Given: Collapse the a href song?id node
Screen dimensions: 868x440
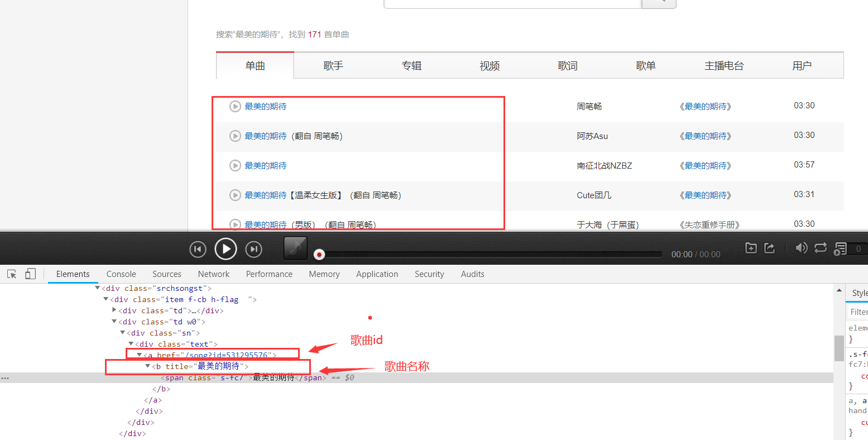Looking at the screenshot, I should (x=140, y=355).
